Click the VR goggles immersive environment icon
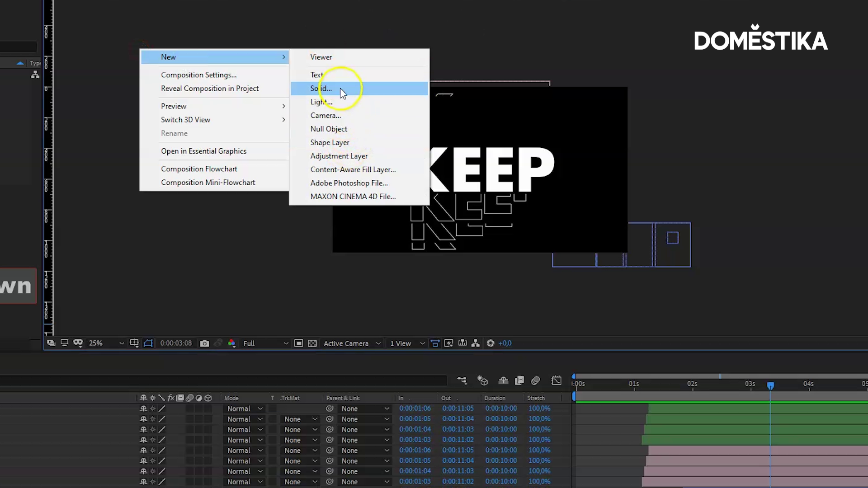Screen dimensions: 868x488 pos(78,343)
